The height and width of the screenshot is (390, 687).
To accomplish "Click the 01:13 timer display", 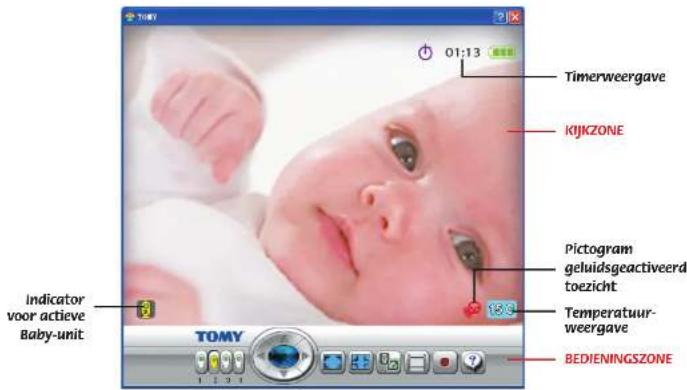I will [463, 53].
